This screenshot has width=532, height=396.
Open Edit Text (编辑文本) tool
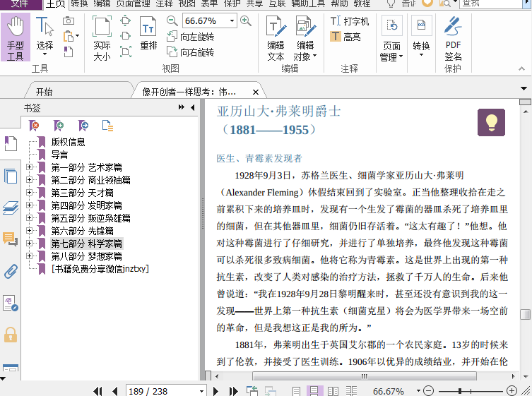tap(276, 38)
